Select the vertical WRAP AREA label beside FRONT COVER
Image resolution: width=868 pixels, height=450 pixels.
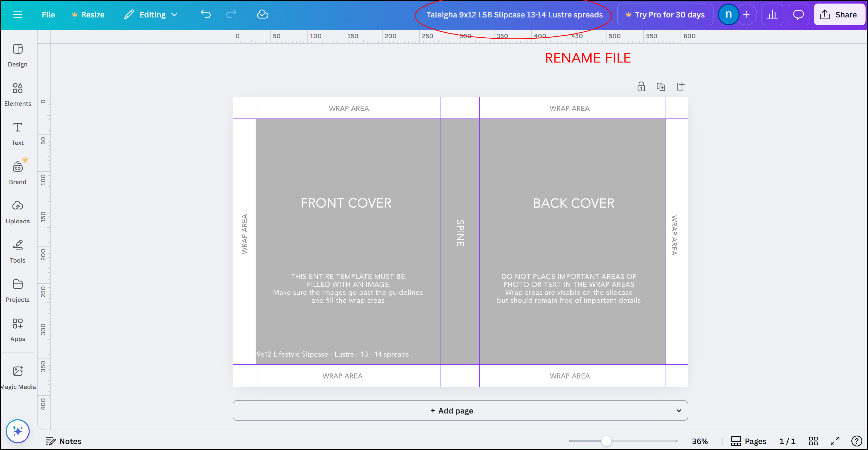pyautogui.click(x=244, y=234)
